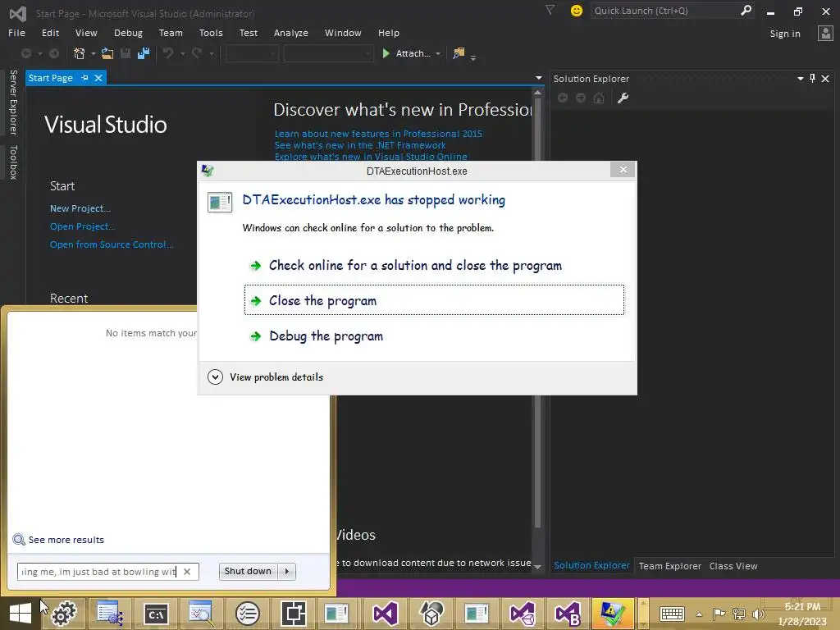Show hidden tray icons arrow
Screen dimensions: 840x630
tap(699, 614)
